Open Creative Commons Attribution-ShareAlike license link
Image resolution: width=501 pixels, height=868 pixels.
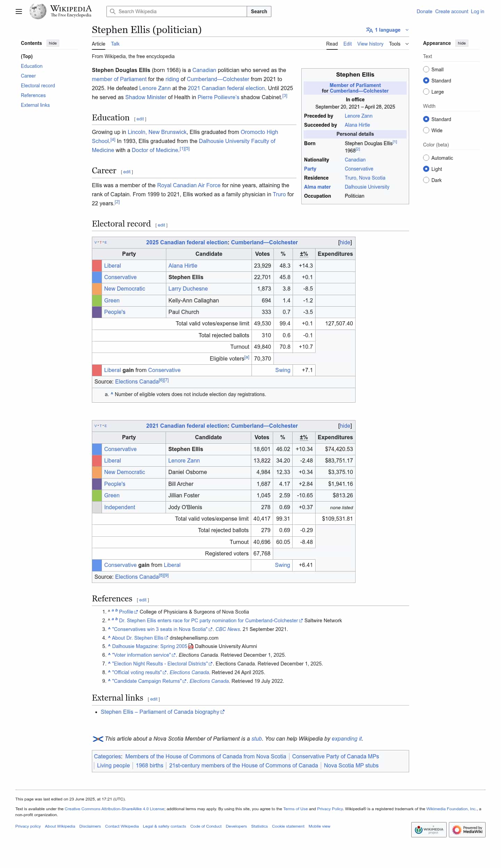114,809
